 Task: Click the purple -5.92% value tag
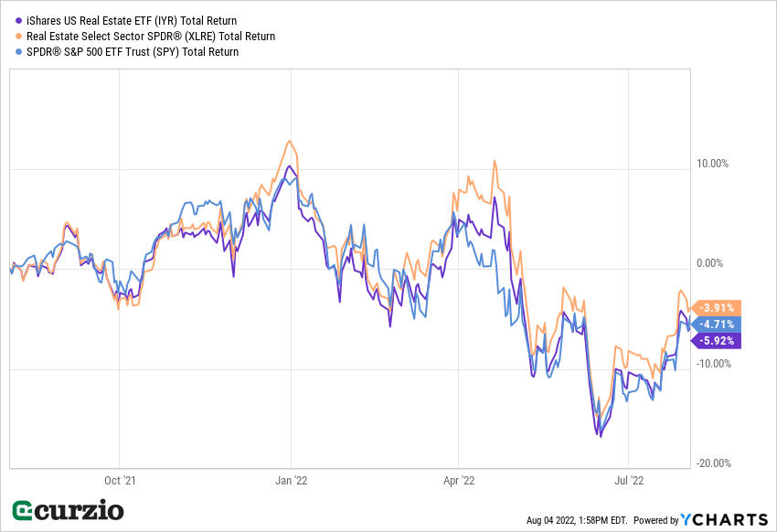click(x=718, y=341)
